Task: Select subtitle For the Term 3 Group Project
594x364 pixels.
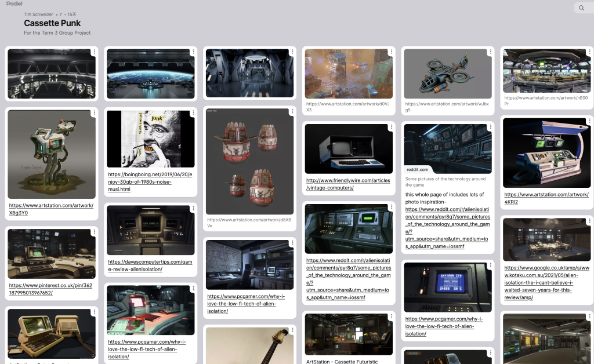Action: (57, 33)
